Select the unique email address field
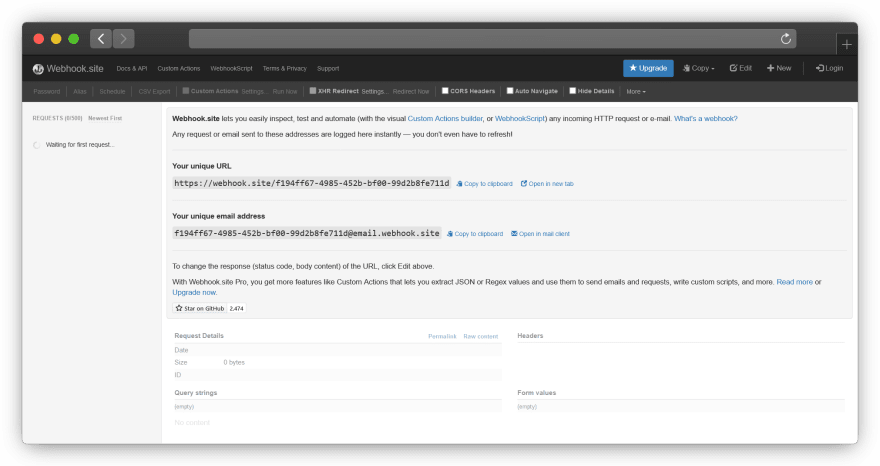The height and width of the screenshot is (466, 880). (306, 233)
